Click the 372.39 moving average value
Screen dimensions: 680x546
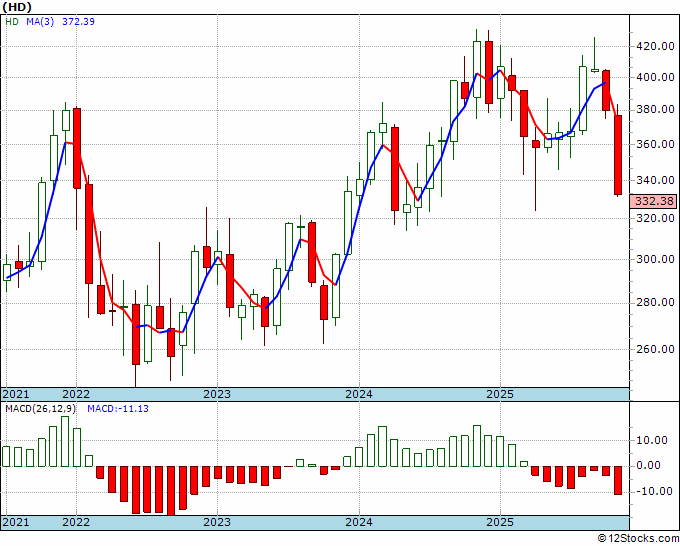[78, 21]
